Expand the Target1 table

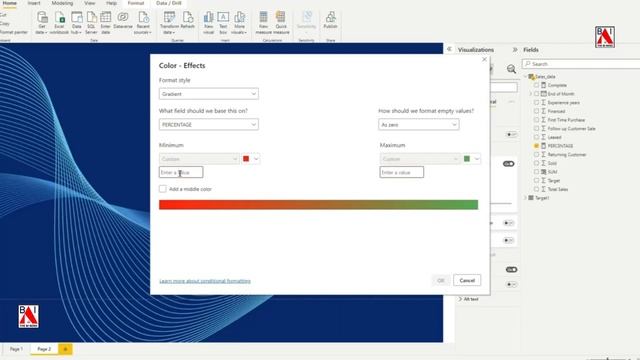pos(525,198)
